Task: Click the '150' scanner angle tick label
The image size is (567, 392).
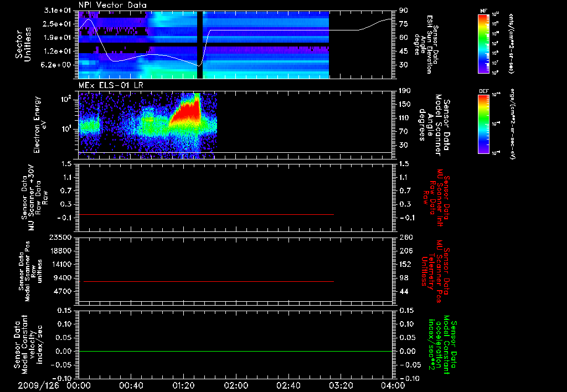Action: click(405, 104)
